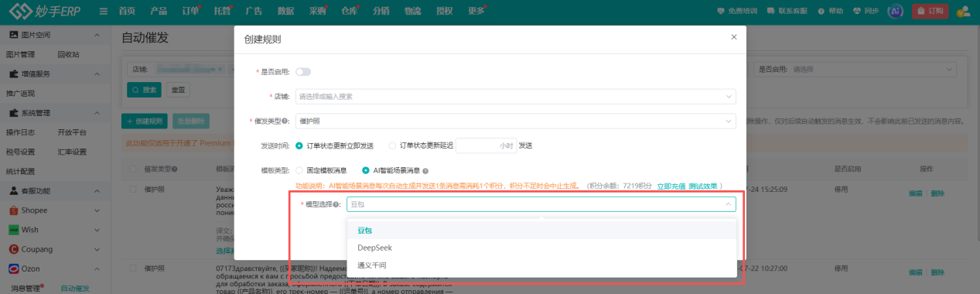Collapse sidebar with the hamburger menu icon
Viewport: 980px width, 294px height.
coord(104,12)
